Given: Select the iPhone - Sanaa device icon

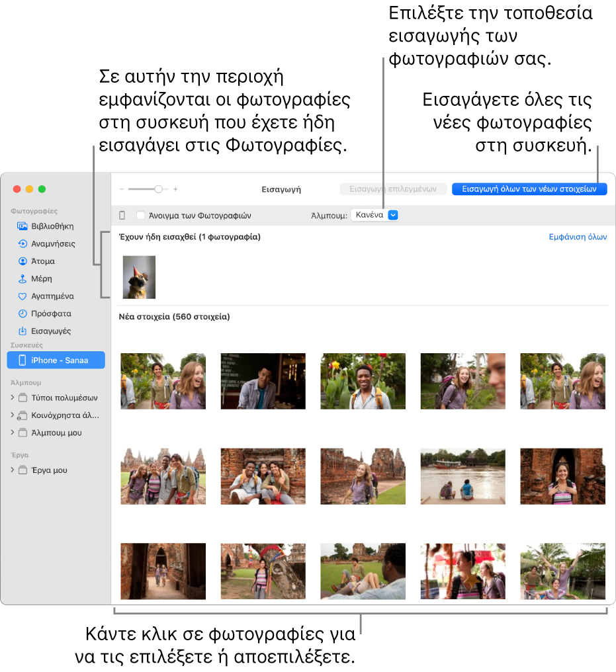Looking at the screenshot, I should coord(22,360).
